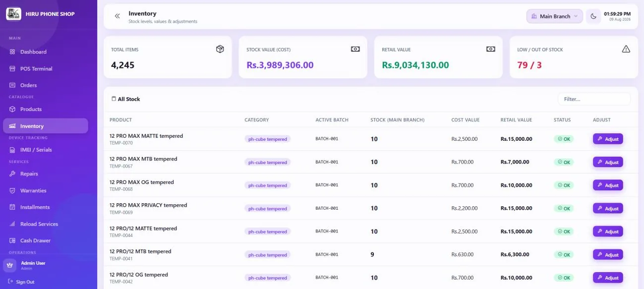
Task: Click the PRODUCT column header
Action: (120, 120)
